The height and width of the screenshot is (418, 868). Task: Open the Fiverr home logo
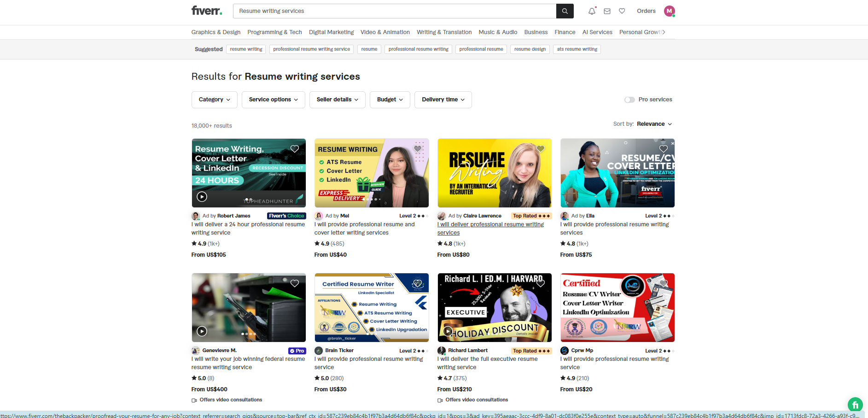207,11
